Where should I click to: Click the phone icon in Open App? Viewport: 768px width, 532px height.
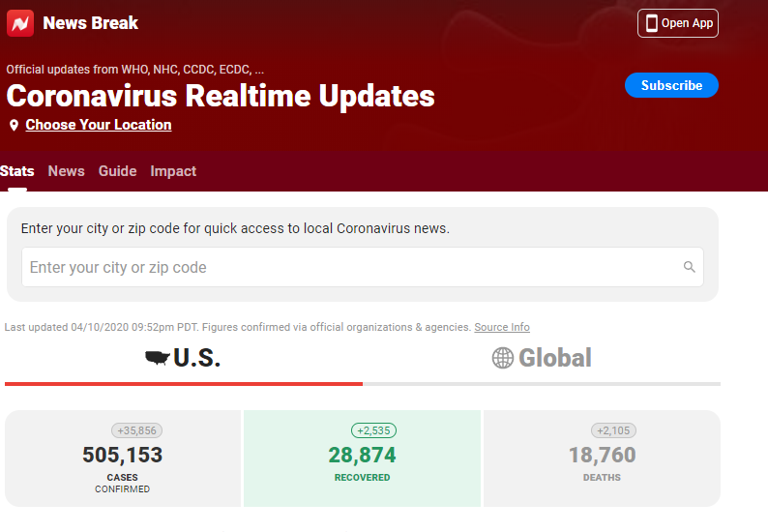coord(651,23)
